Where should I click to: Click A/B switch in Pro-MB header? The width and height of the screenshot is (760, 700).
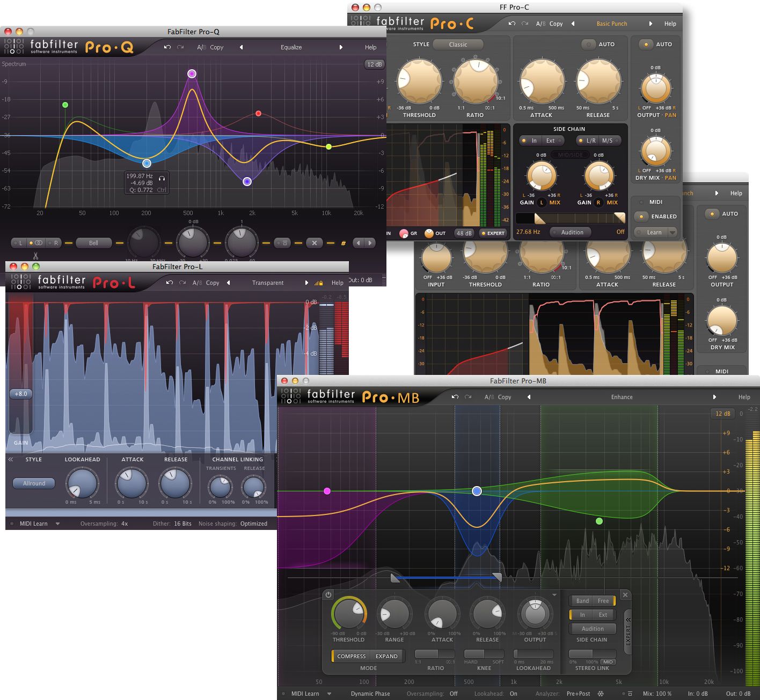(x=489, y=397)
